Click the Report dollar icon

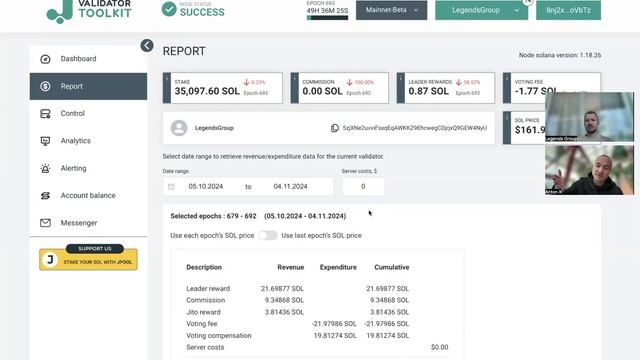point(45,87)
